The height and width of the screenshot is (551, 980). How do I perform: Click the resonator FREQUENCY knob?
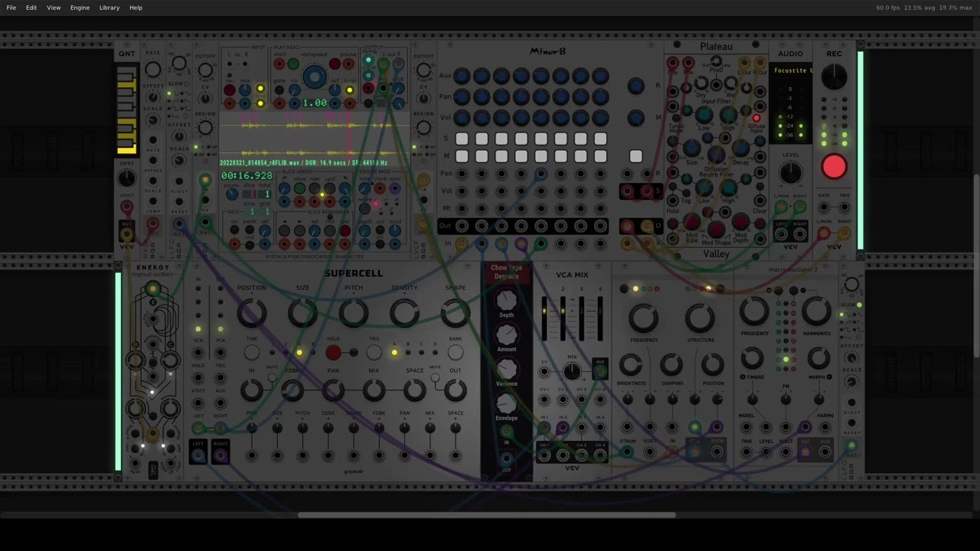(643, 318)
